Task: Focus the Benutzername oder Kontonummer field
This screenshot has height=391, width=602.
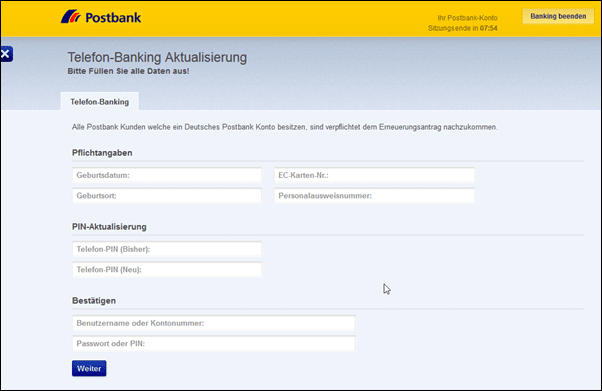Action: (214, 323)
